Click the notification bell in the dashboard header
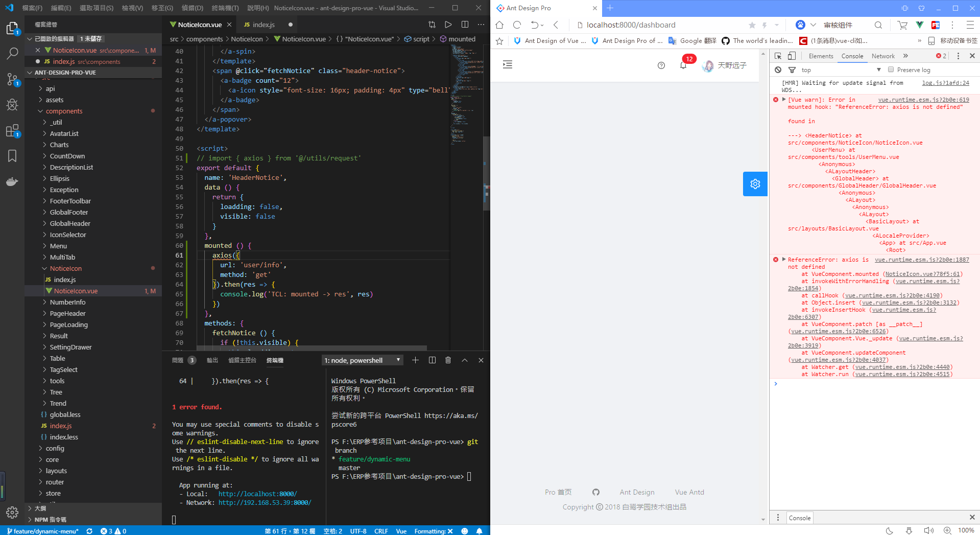This screenshot has height=535, width=980. point(683,64)
